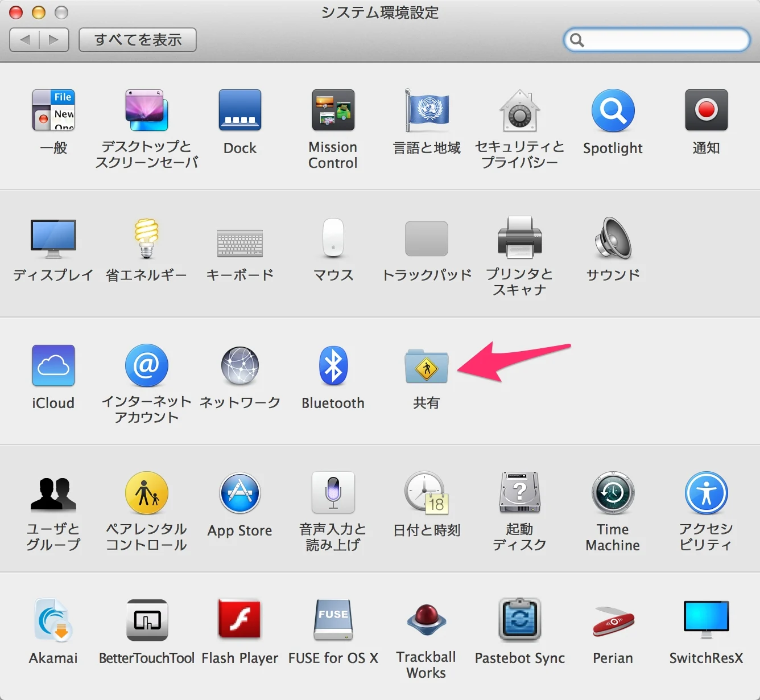Image resolution: width=760 pixels, height=700 pixels.
Task: Open ペアレンタルコントロール preferences
Action: click(x=147, y=493)
